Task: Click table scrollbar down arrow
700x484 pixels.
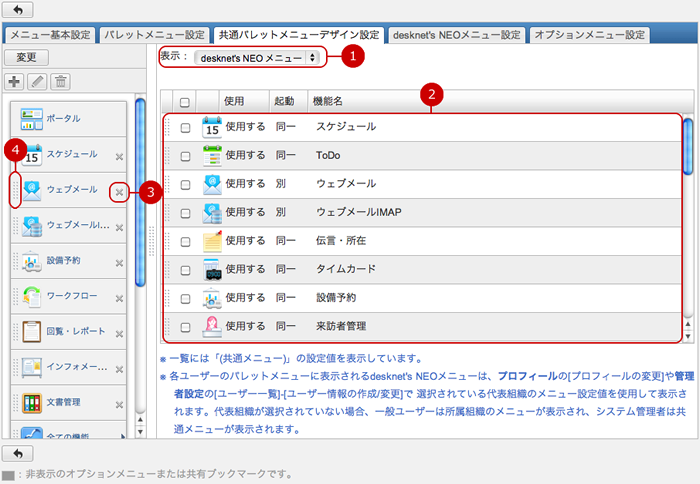Action: 688,336
